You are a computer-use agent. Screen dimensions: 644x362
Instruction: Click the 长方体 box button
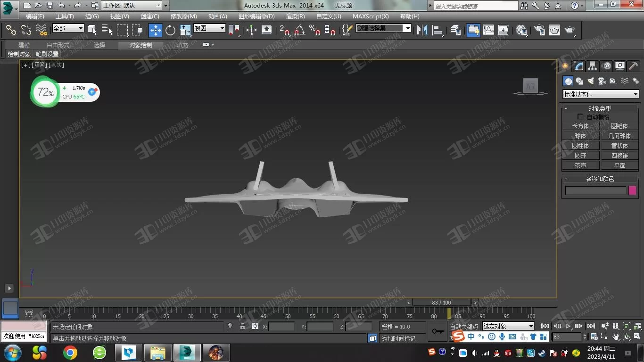pos(581,126)
